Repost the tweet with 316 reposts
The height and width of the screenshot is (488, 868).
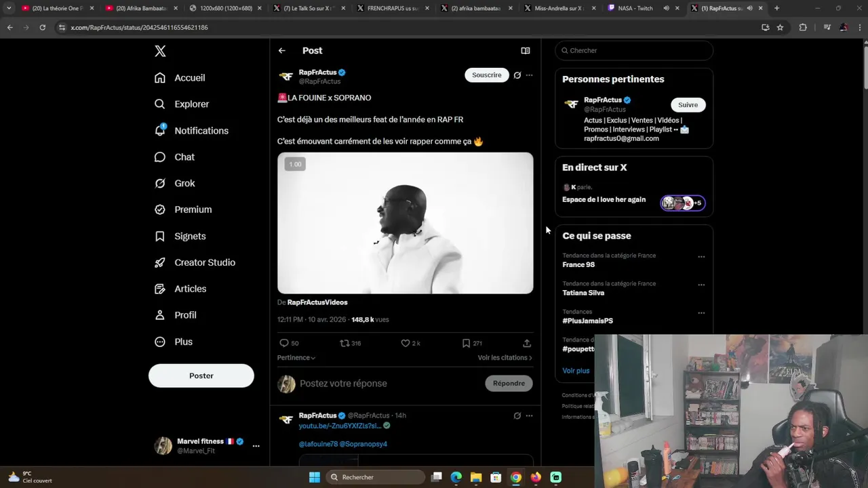click(350, 344)
